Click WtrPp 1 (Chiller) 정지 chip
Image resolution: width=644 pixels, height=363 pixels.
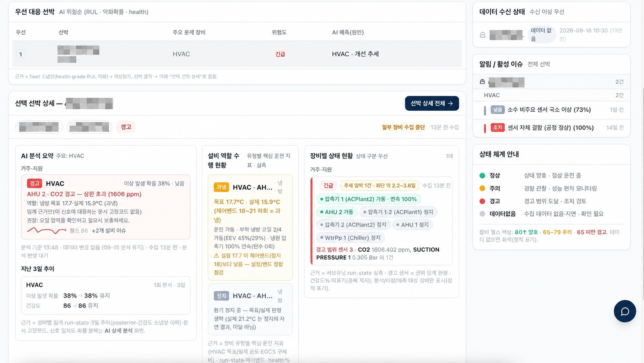(x=350, y=238)
